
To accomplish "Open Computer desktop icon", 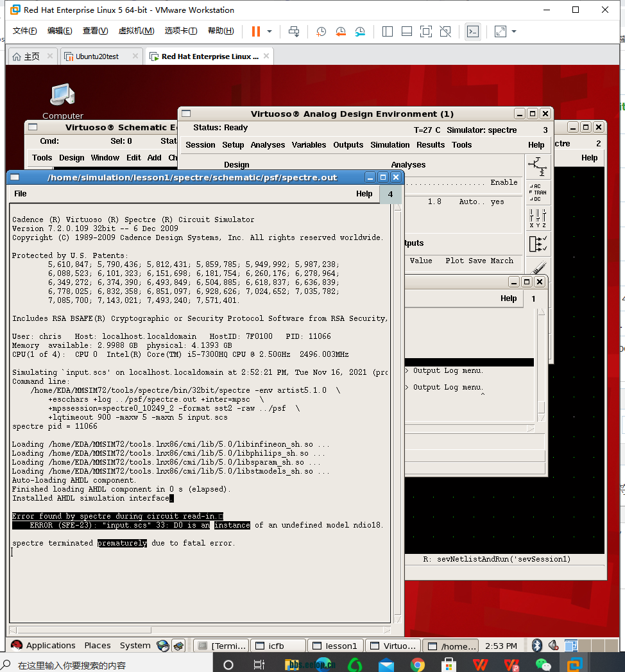I will point(62,101).
